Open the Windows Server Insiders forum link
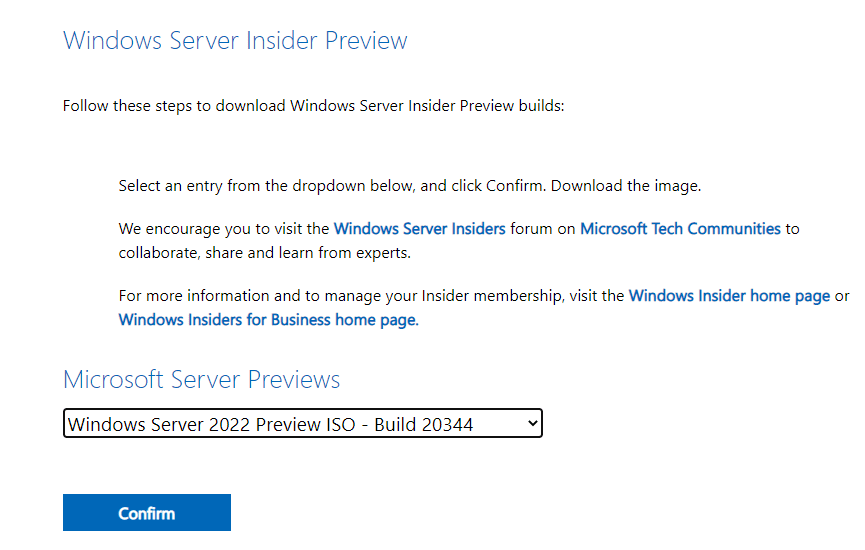The image size is (865, 550). 419,228
